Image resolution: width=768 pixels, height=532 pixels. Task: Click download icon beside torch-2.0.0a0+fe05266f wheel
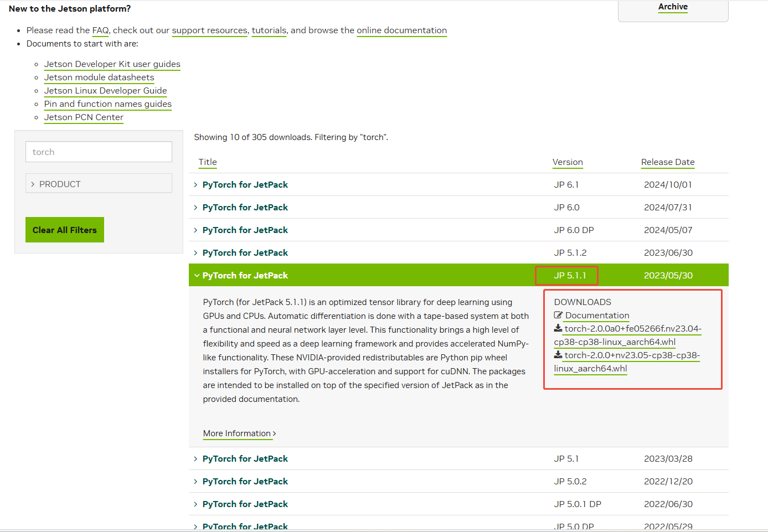click(558, 328)
